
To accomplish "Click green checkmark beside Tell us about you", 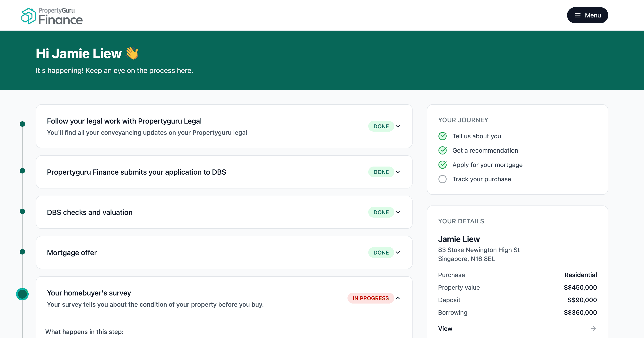I will (x=443, y=136).
